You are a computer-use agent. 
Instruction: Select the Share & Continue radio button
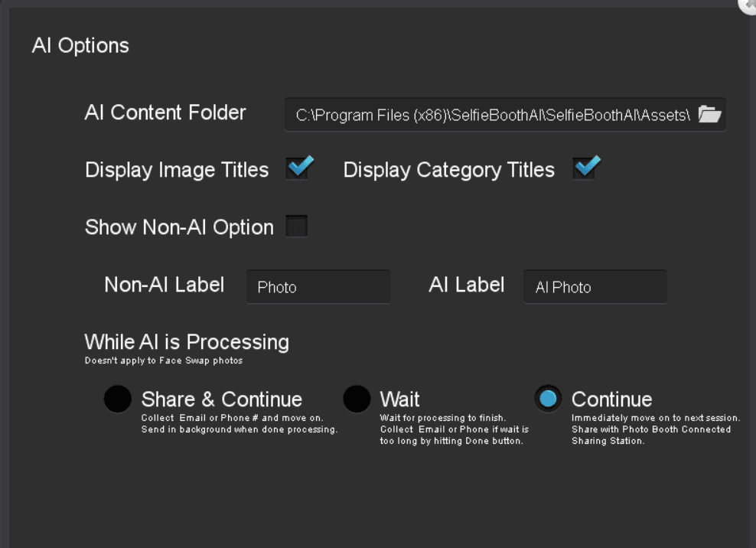tap(118, 399)
